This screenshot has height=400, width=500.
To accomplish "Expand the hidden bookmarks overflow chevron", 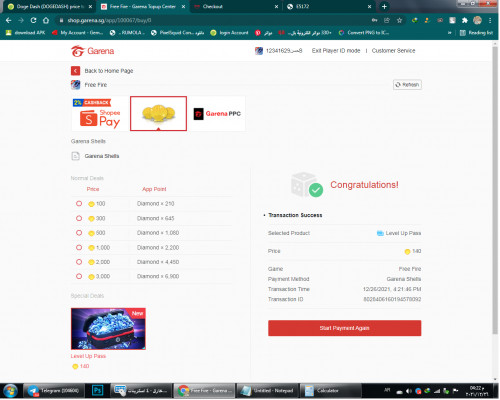I will [x=450, y=33].
